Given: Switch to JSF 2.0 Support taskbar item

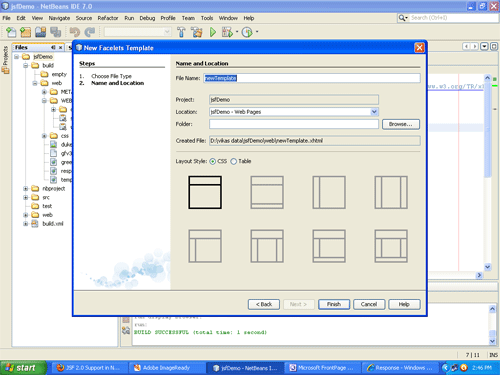Looking at the screenshot, I should [x=89, y=368].
